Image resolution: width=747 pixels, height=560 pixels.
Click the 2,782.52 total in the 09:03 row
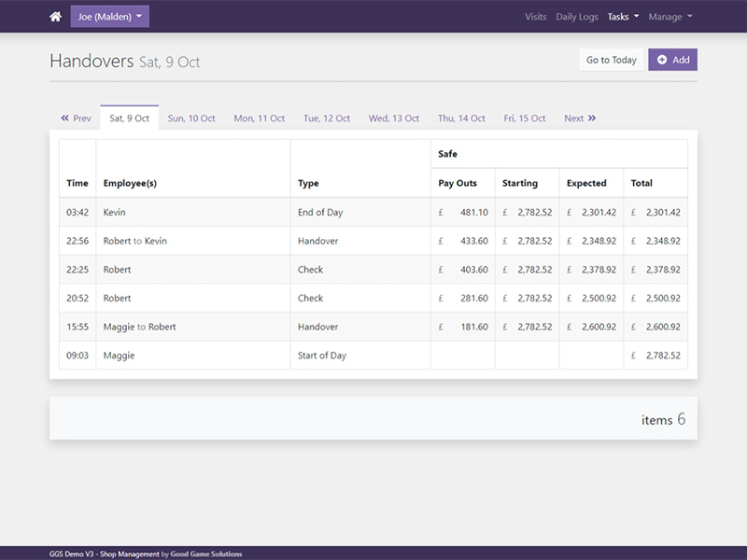coord(663,356)
